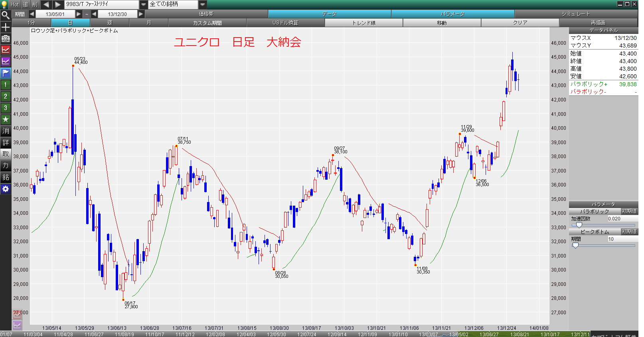Open the 9983/T stock code dropdown

pyautogui.click(x=144, y=4)
